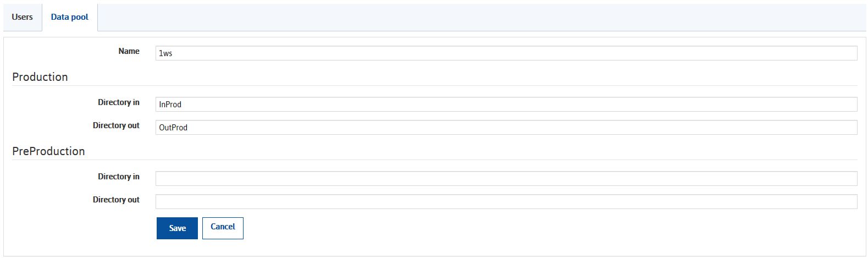Click the empty tab bar beside Data pool
The height and width of the screenshot is (258, 868).
(x=482, y=17)
